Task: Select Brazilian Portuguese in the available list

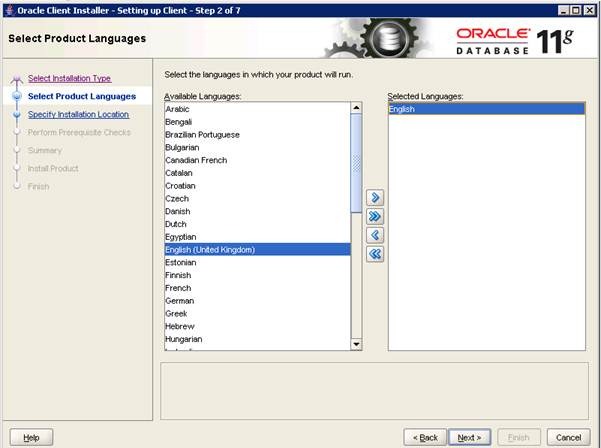Action: click(202, 134)
